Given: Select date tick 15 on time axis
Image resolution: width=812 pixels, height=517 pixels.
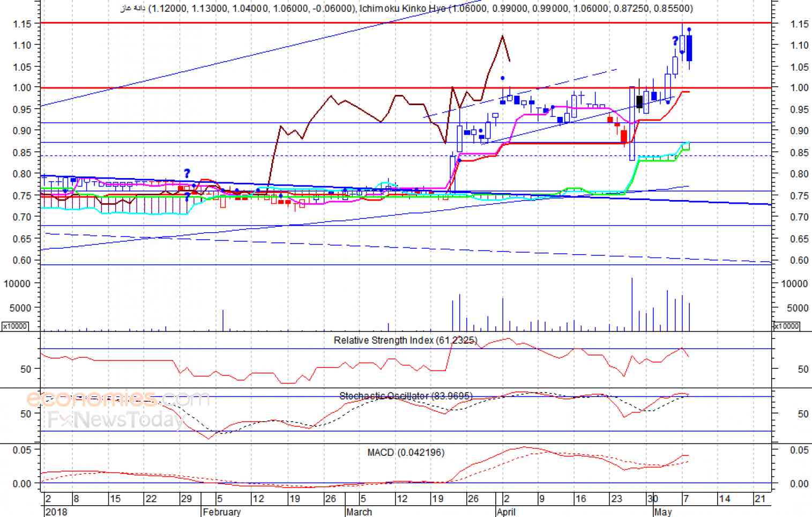Looking at the screenshot, I should (x=115, y=499).
